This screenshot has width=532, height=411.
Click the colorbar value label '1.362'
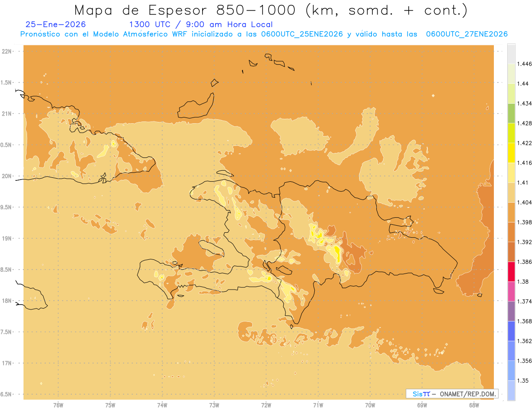click(525, 341)
